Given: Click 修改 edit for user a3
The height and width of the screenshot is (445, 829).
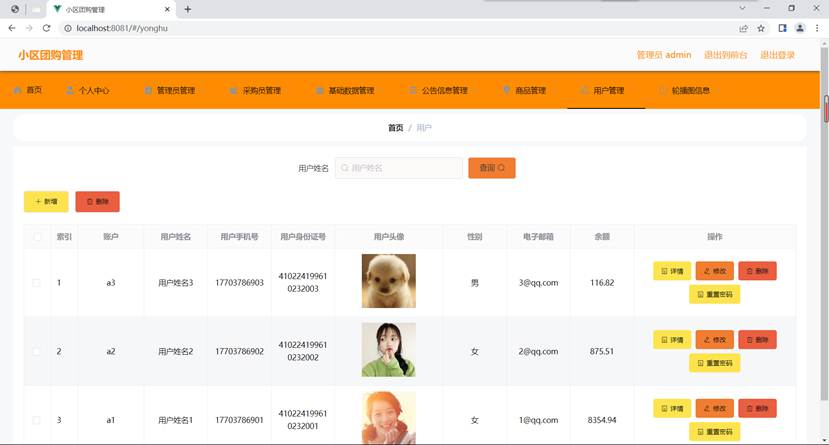Looking at the screenshot, I should (x=714, y=271).
